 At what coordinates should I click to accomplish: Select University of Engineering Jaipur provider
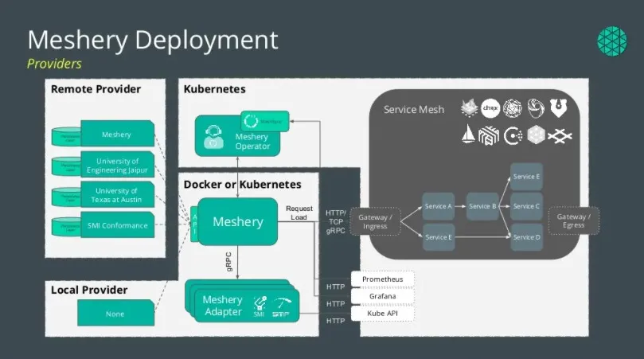click(116, 166)
